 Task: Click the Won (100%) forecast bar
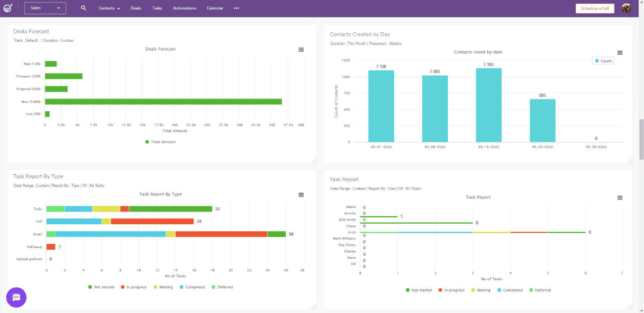tap(163, 101)
